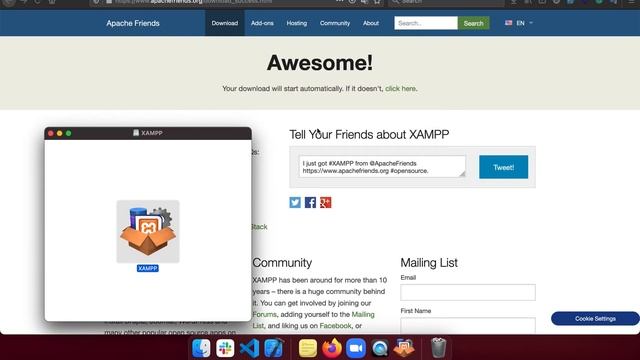Screen dimensions: 640x360
Task: Launch Visual Studio Code from dock
Action: 249,348
